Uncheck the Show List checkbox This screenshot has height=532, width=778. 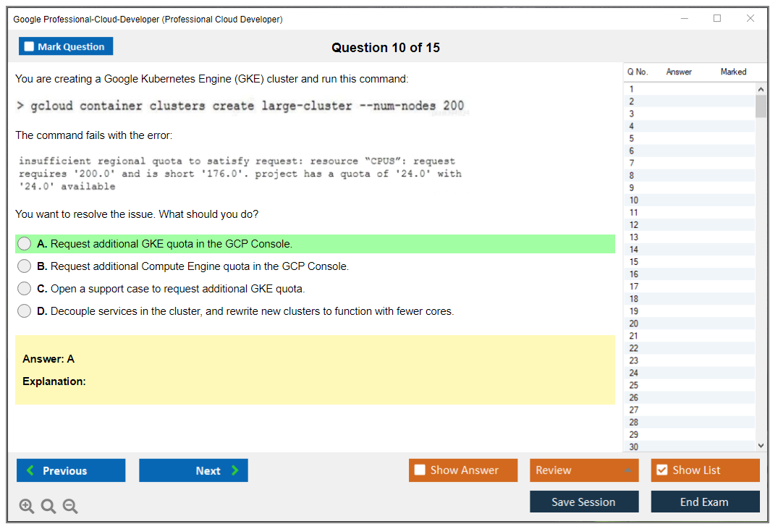click(x=661, y=470)
